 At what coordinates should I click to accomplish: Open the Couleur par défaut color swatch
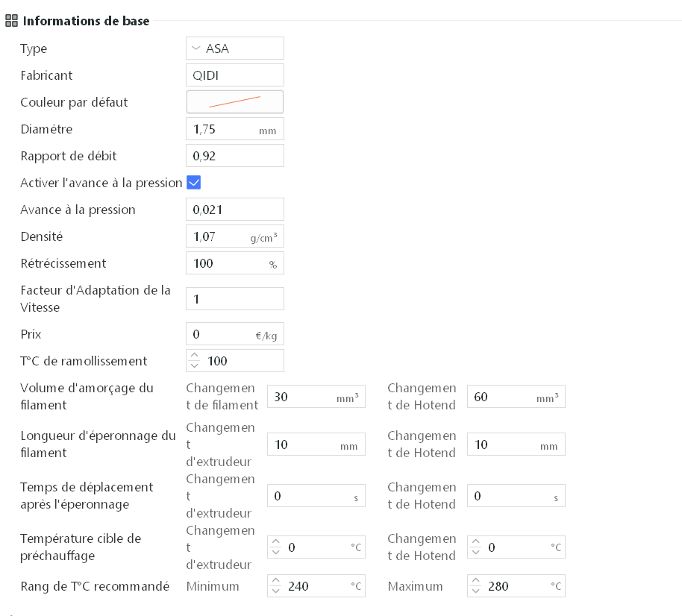click(x=234, y=102)
